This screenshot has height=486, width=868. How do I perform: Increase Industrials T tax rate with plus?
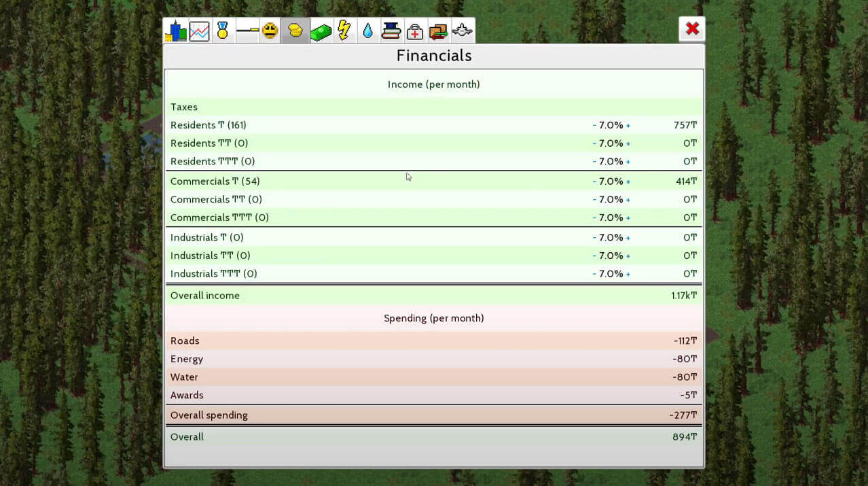click(x=628, y=238)
